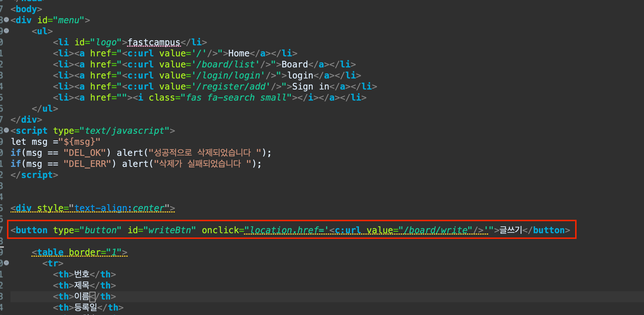Click the "Sign in" anchor text
Viewport: 644px width, 315px height.
tap(310, 86)
